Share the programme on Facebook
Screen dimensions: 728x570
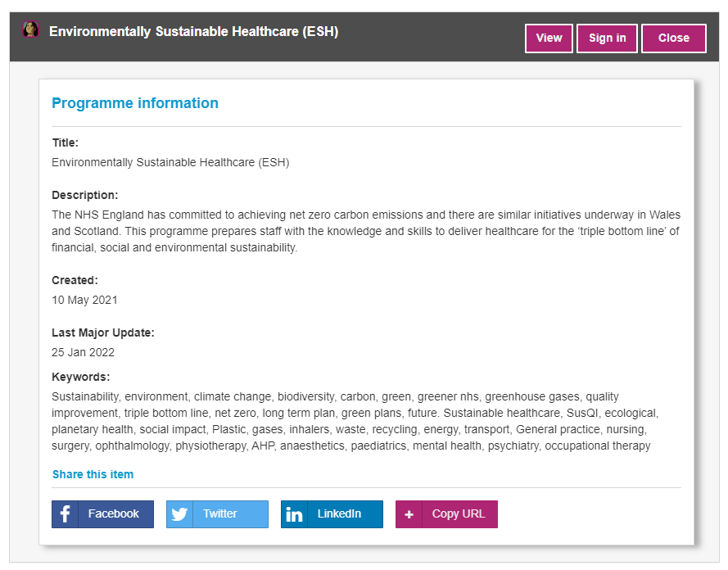114,514
